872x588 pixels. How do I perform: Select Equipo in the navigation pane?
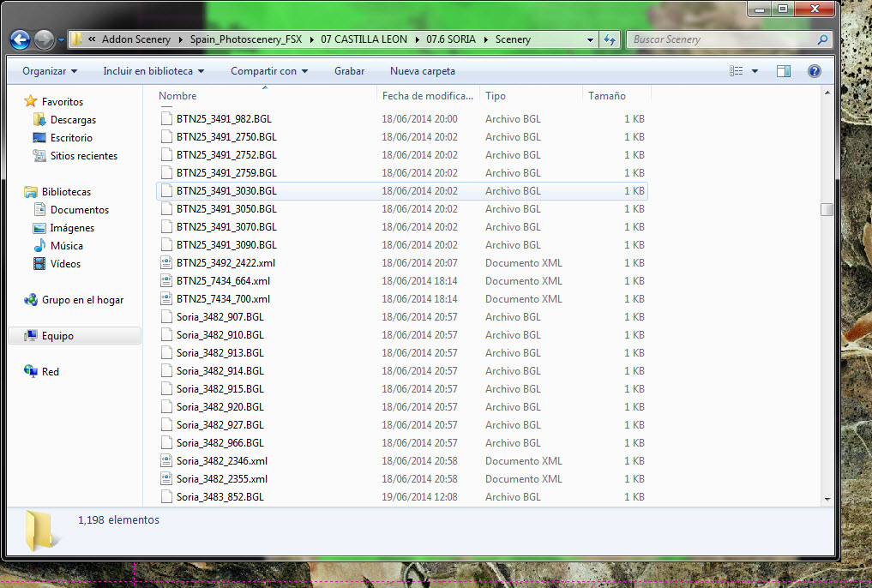57,336
